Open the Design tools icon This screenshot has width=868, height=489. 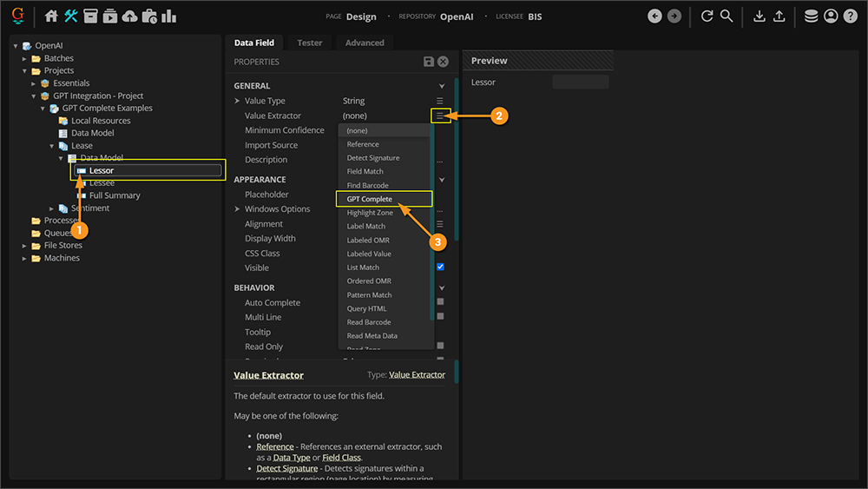click(x=71, y=17)
